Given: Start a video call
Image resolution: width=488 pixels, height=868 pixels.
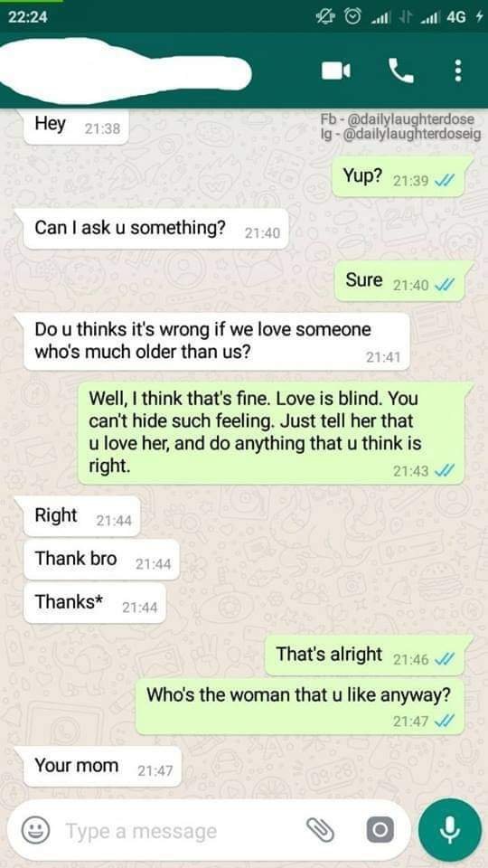Looking at the screenshot, I should pyautogui.click(x=336, y=71).
